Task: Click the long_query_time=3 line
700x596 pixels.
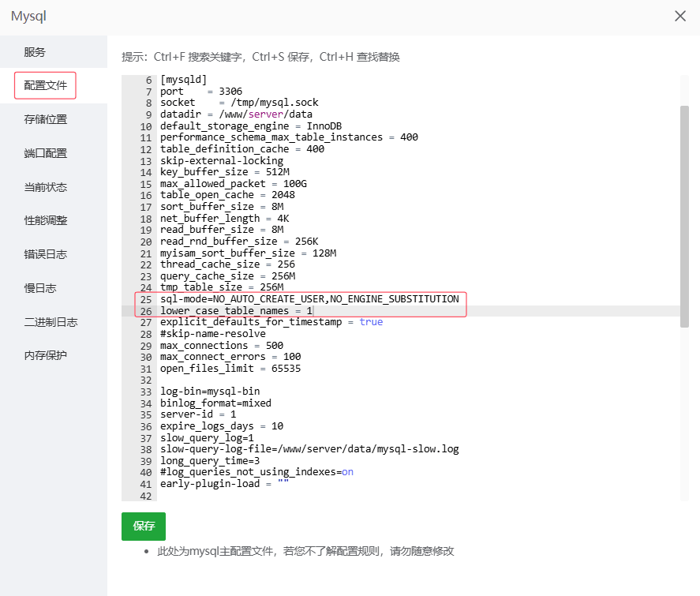Action: (x=210, y=461)
